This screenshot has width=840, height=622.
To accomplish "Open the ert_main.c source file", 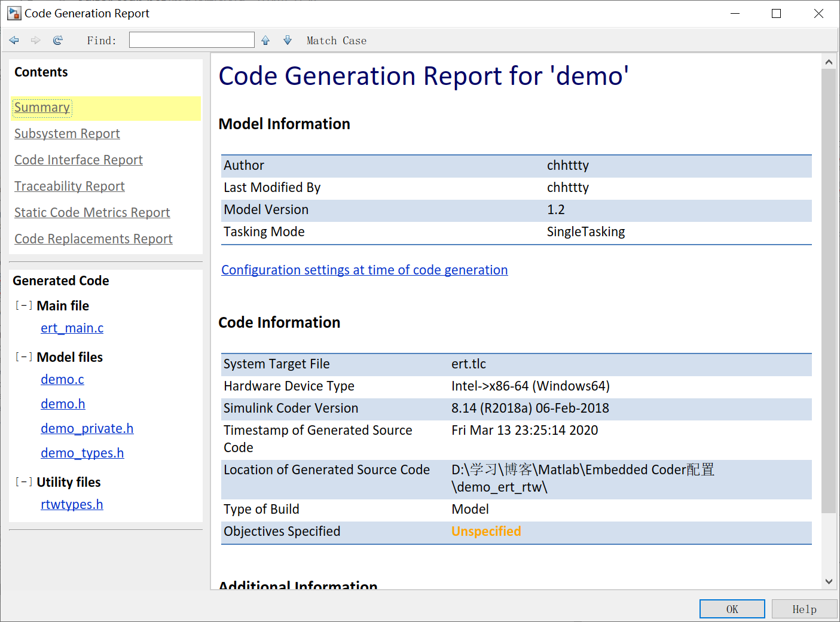I will 72,328.
